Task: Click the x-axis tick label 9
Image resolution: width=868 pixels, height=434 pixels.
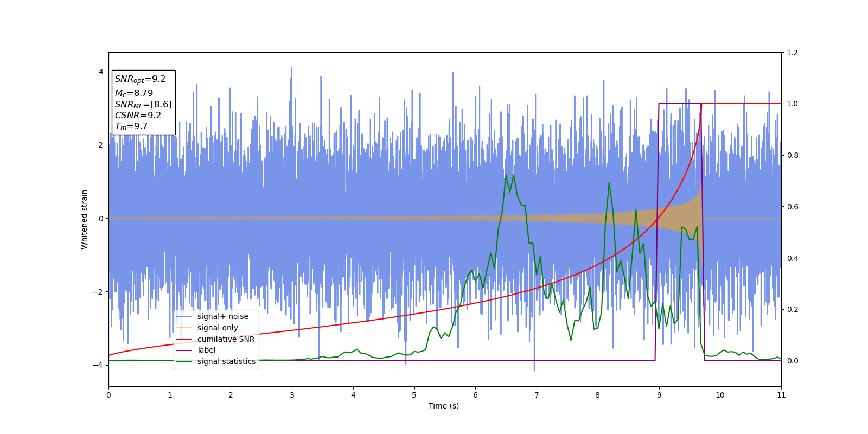Action: tap(659, 395)
